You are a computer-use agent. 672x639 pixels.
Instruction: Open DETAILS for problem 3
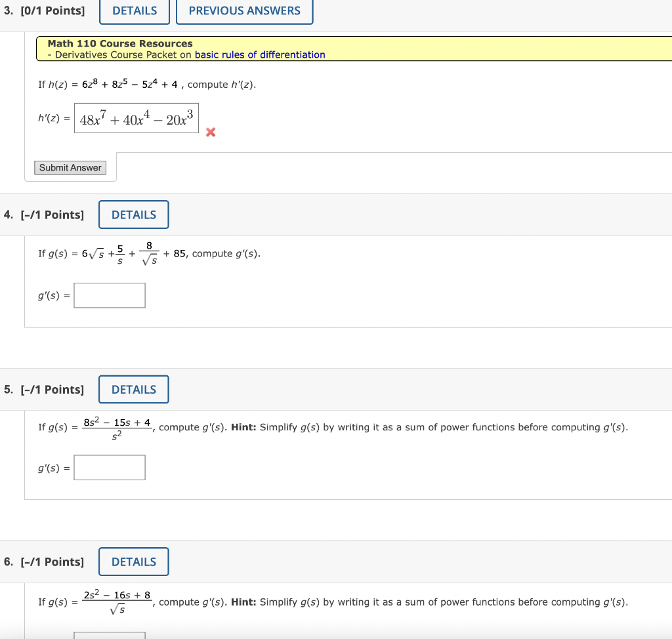(134, 10)
